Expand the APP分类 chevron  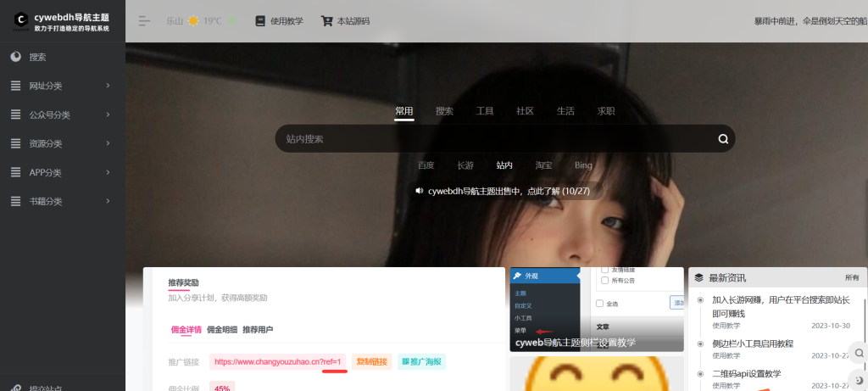[x=108, y=171]
